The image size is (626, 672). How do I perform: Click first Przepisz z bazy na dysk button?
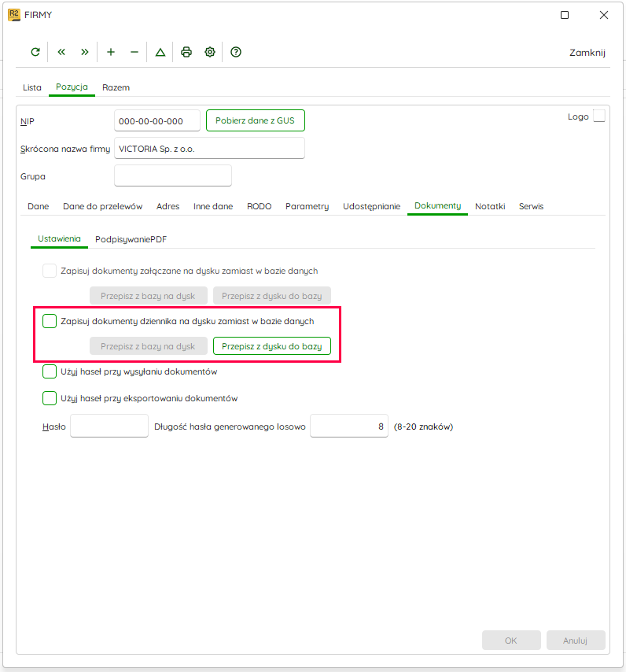[x=148, y=296]
